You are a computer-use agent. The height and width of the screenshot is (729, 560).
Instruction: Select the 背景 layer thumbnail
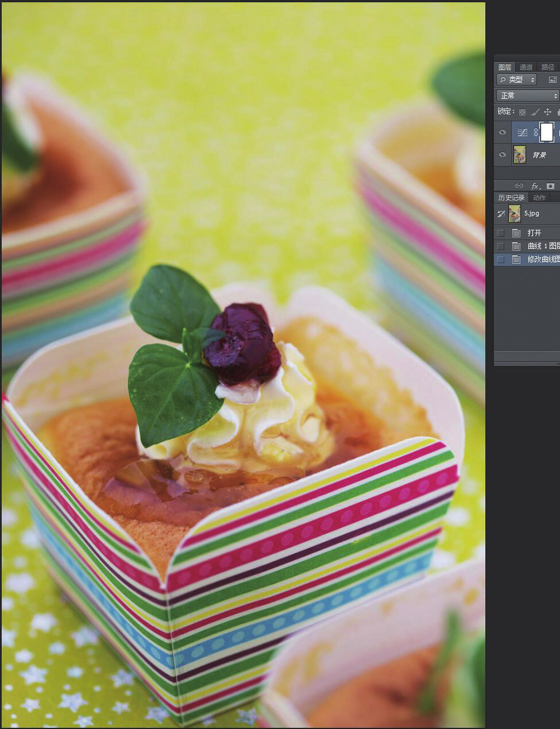click(519, 155)
